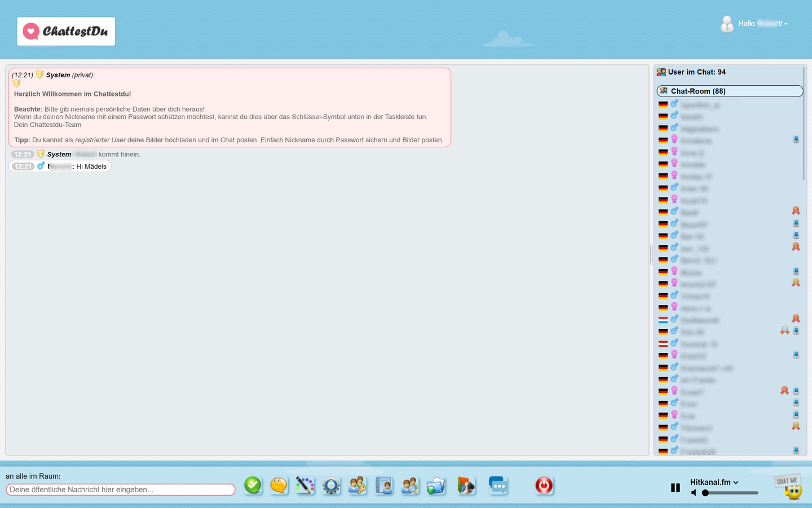This screenshot has height=508, width=812.
Task: Open the chat settings gear
Action: [x=331, y=485]
